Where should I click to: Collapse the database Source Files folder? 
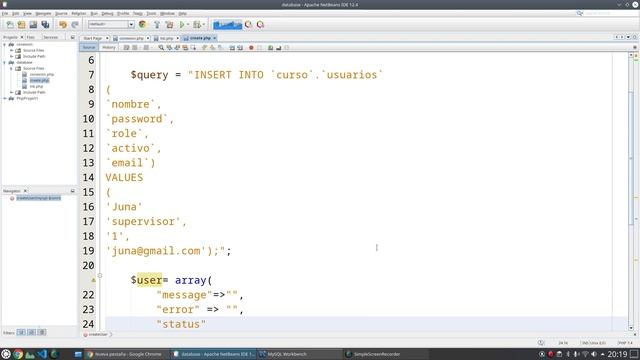click(x=11, y=69)
